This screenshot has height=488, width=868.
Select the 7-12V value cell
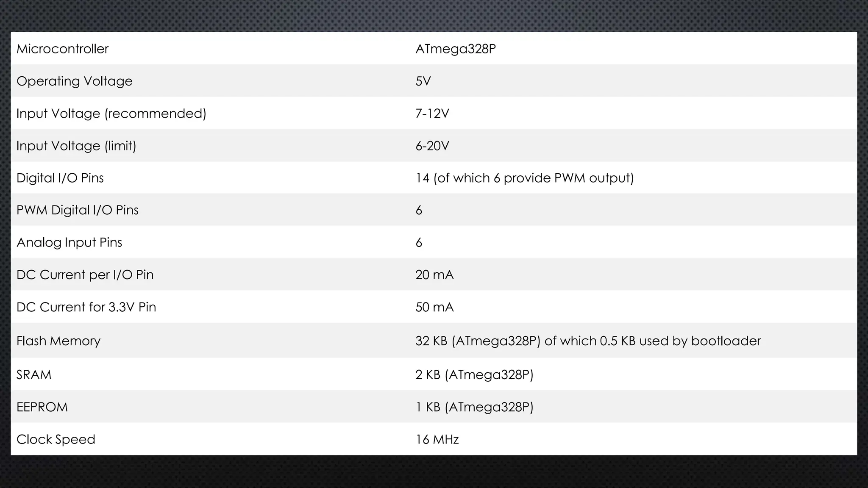(x=432, y=114)
